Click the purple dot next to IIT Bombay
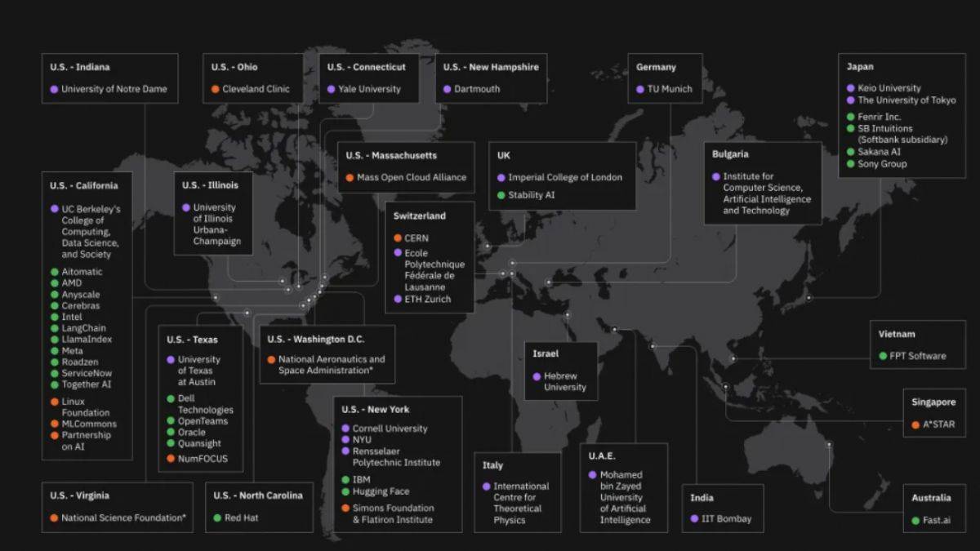Viewport: 980px width, 551px height. pyautogui.click(x=694, y=518)
